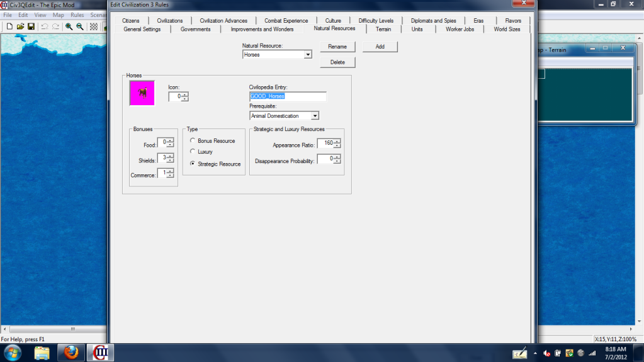The image size is (644, 362).
Task: Switch to the Culture tab
Action: (x=333, y=21)
